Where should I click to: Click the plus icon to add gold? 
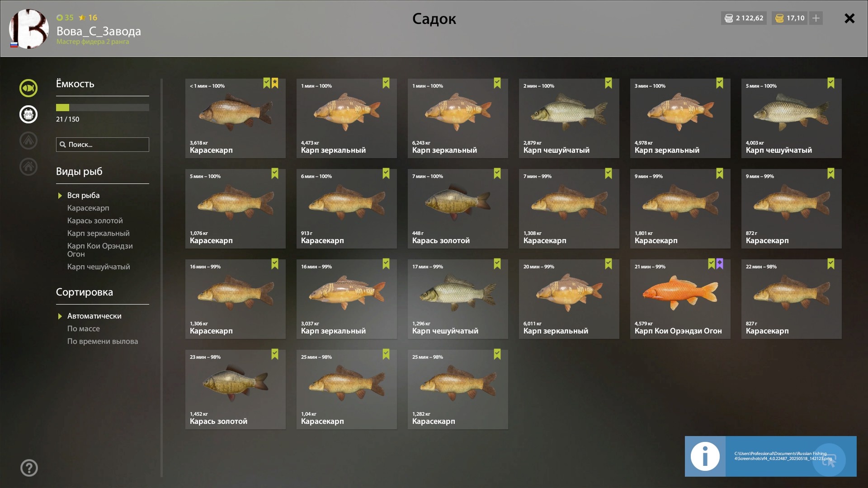pos(816,18)
